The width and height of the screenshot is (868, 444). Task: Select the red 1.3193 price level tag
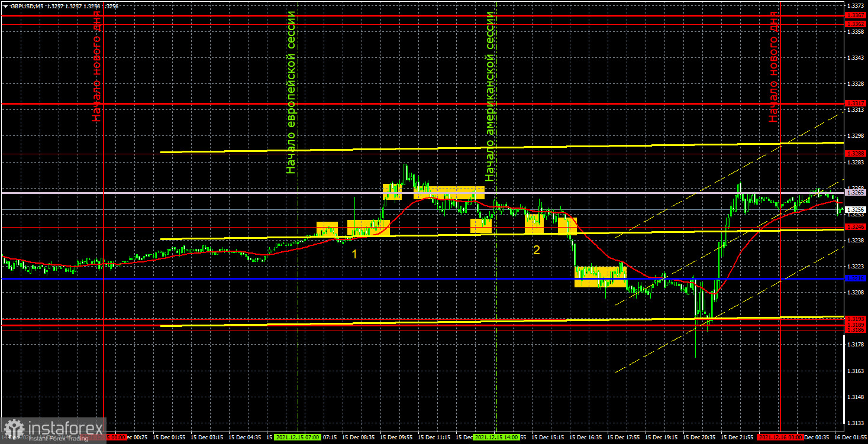856,319
